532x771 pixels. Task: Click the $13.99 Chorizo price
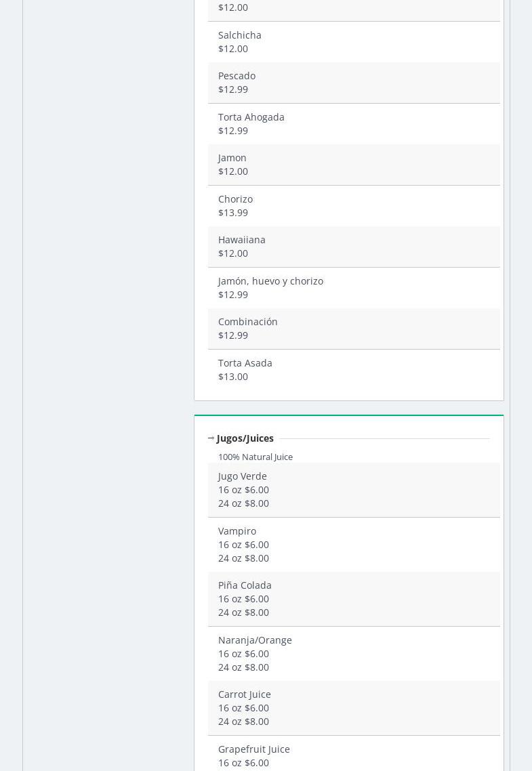click(233, 213)
